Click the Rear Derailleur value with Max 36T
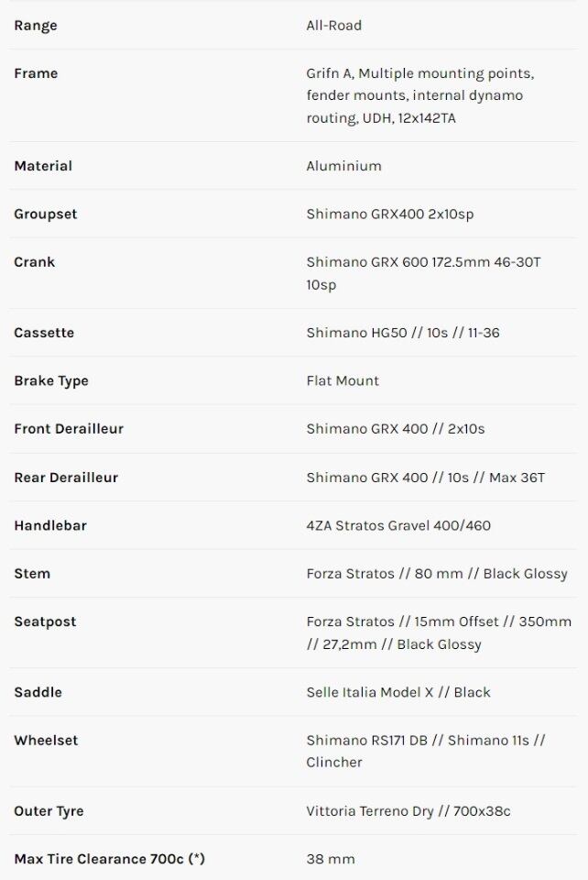This screenshot has height=880, width=588. [425, 477]
